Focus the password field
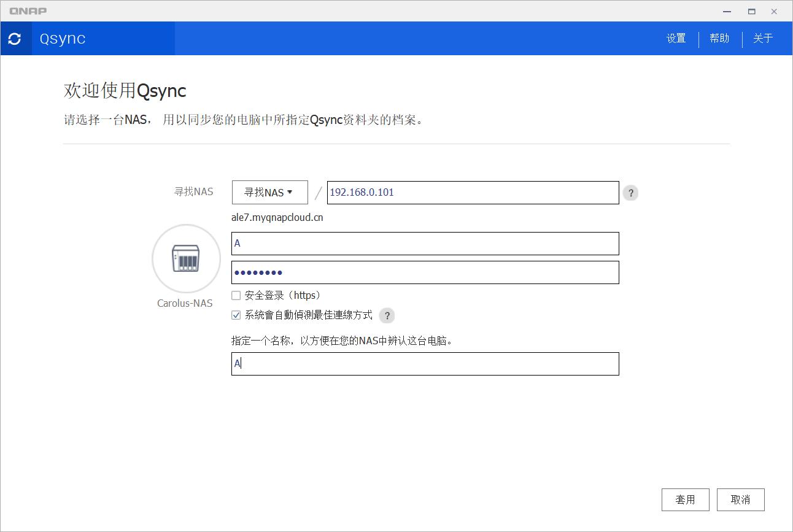Image resolution: width=793 pixels, height=532 pixels. [x=425, y=272]
